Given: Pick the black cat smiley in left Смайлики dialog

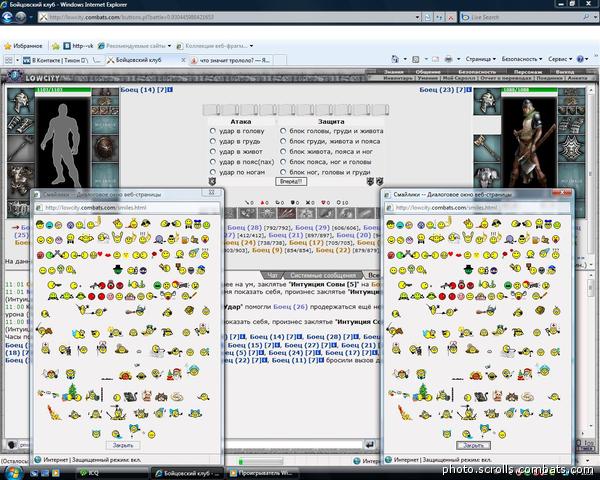Looking at the screenshot, I should click(130, 397).
